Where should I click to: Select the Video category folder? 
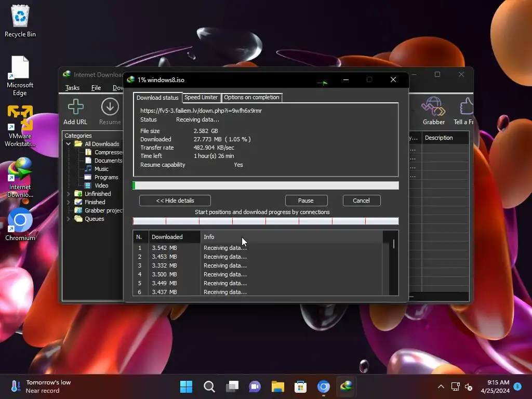tap(101, 185)
